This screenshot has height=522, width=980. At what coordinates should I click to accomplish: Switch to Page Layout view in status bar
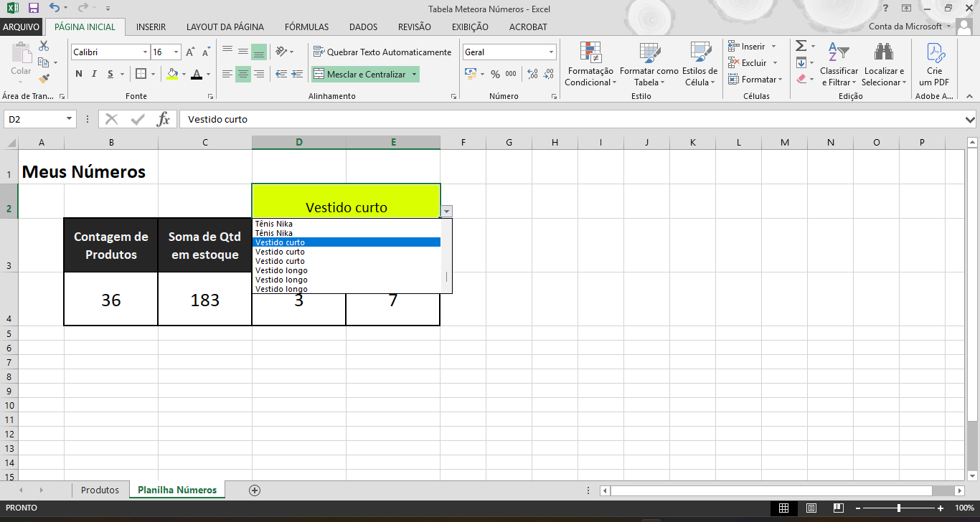click(x=811, y=508)
